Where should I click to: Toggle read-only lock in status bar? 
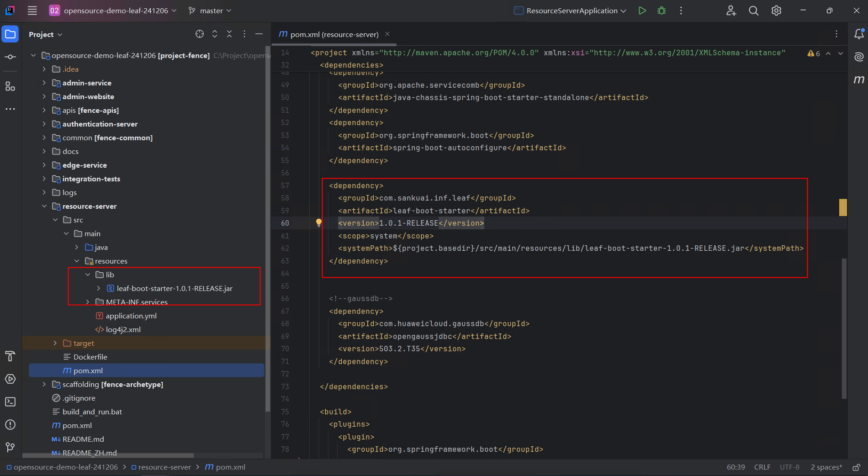856,467
